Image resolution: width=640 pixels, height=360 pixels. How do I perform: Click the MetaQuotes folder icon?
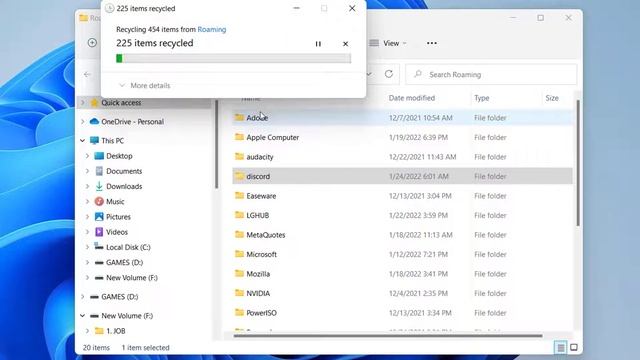point(239,234)
